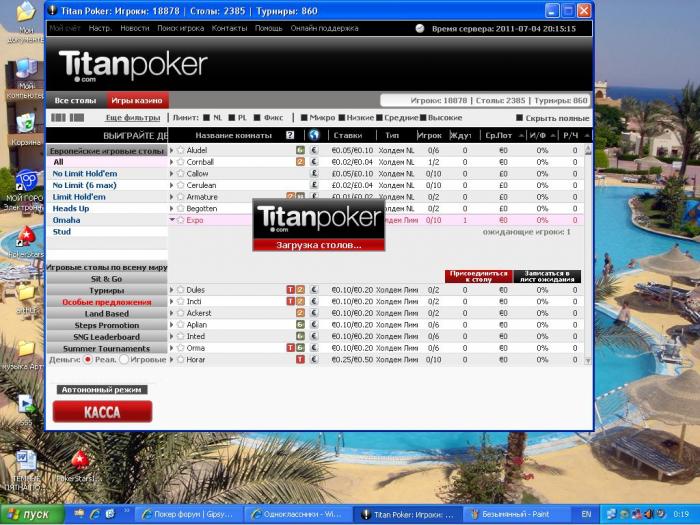Click Записаться в лист ожидания button
Viewport: 700px width, 525px height.
coord(547,276)
